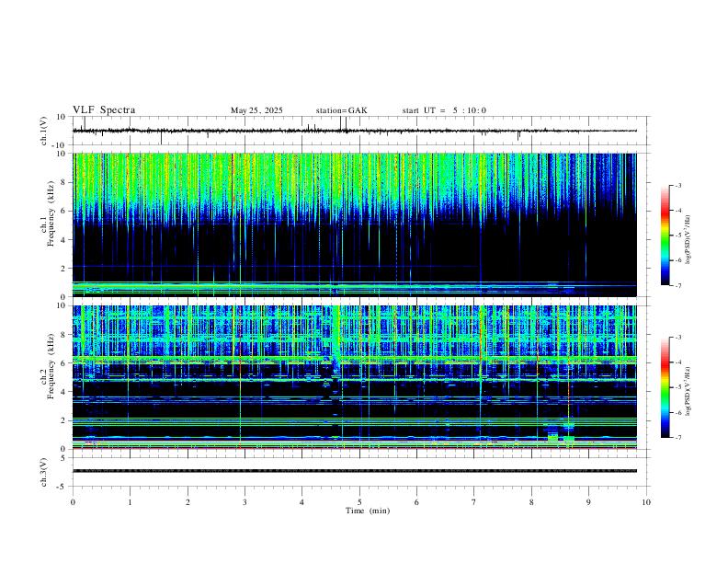Click the "station=GAK" label

click(x=342, y=110)
